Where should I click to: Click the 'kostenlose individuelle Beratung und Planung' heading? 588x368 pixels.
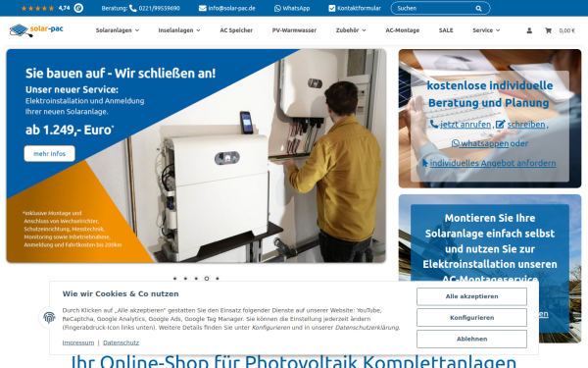[x=489, y=94]
